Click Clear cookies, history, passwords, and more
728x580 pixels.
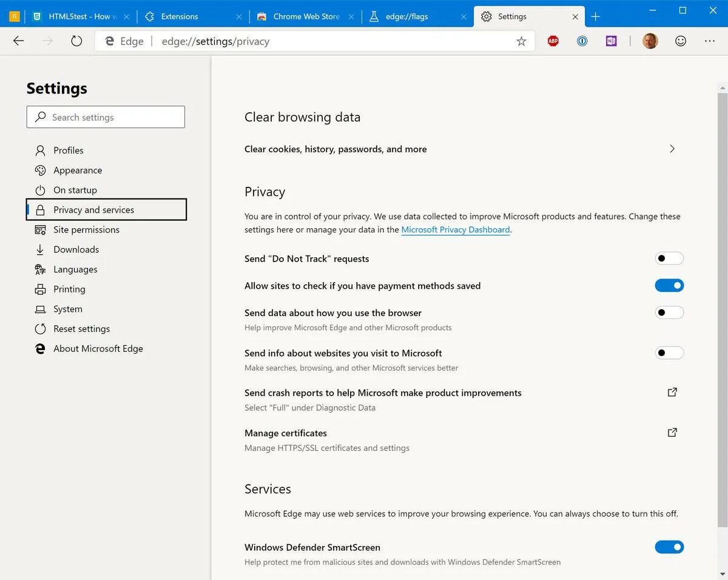click(x=335, y=149)
